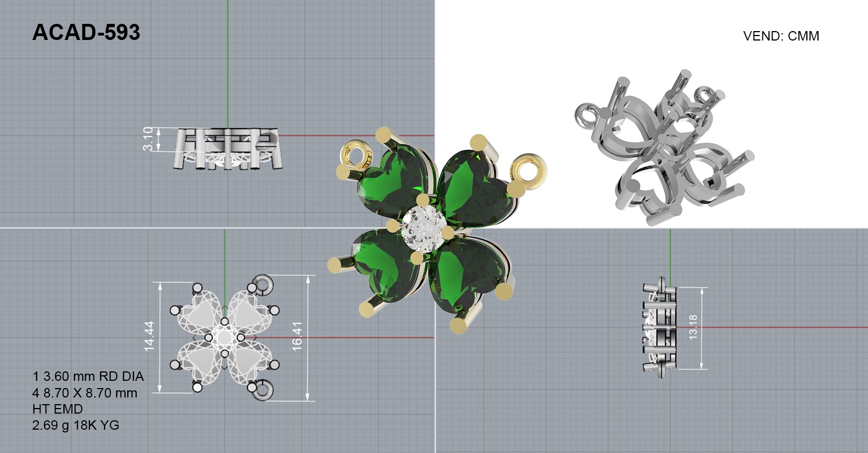Click the ACAD-593 design title

(x=86, y=33)
